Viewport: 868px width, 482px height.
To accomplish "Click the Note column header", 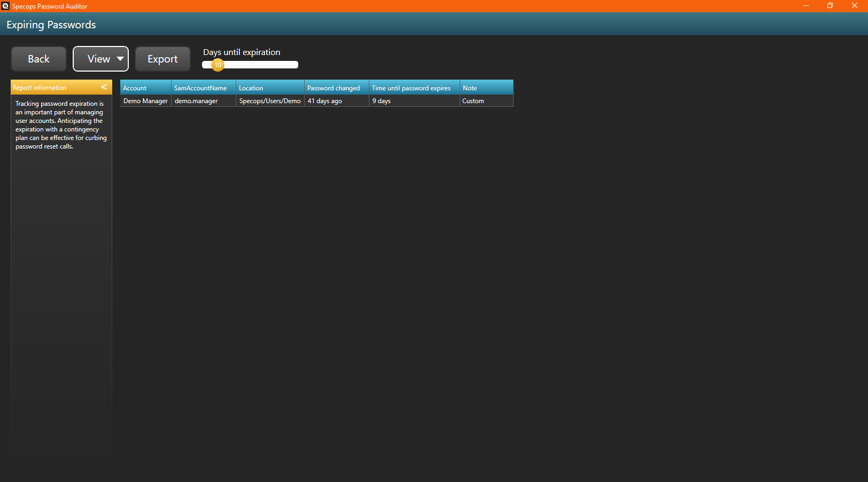I will point(486,88).
